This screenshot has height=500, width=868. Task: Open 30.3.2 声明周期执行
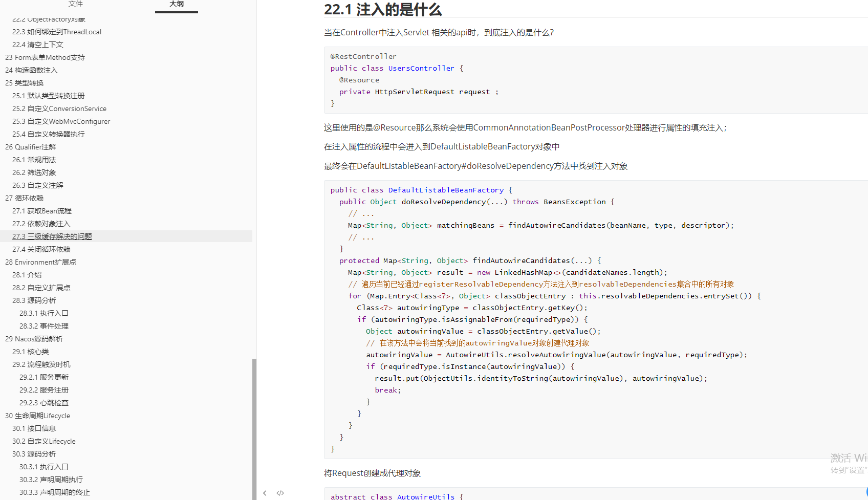(51, 480)
